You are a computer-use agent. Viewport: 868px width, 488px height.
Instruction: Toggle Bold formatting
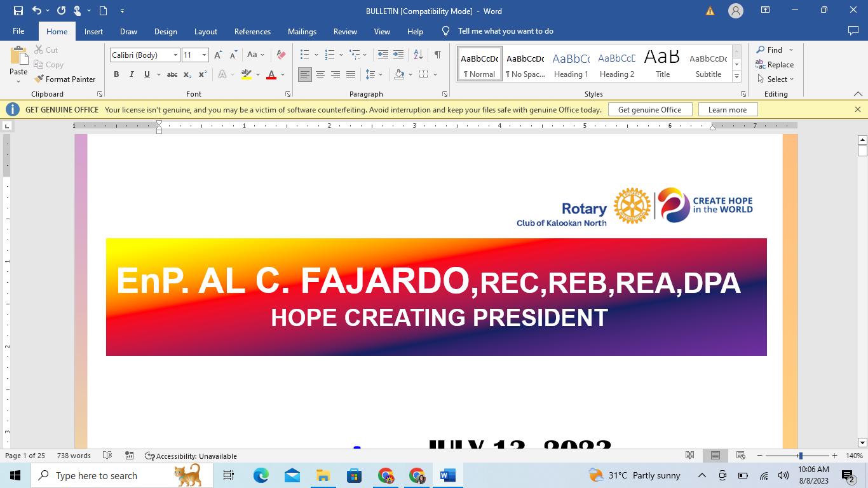click(x=116, y=74)
